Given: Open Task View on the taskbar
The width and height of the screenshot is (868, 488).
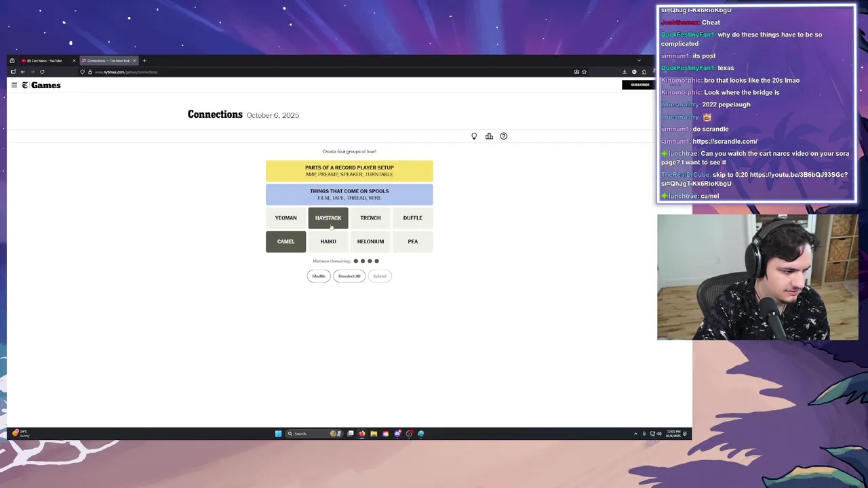Looking at the screenshot, I should coord(351,434).
